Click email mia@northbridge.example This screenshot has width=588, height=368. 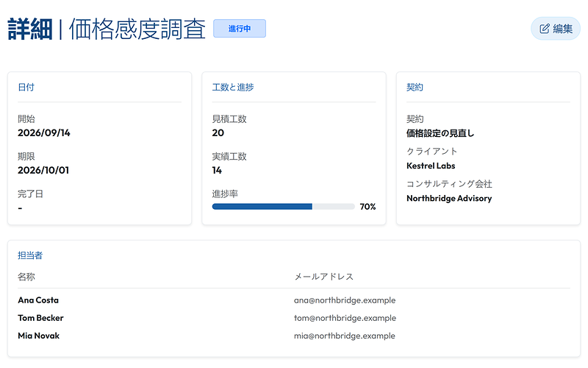(x=345, y=336)
